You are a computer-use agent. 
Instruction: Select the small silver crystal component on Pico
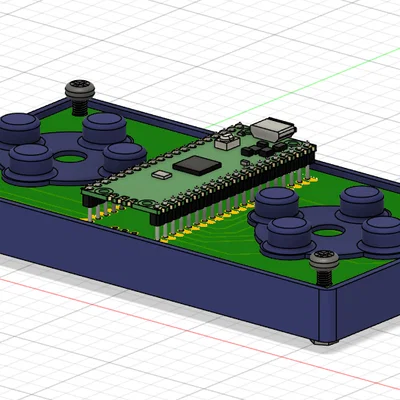coord(161,174)
